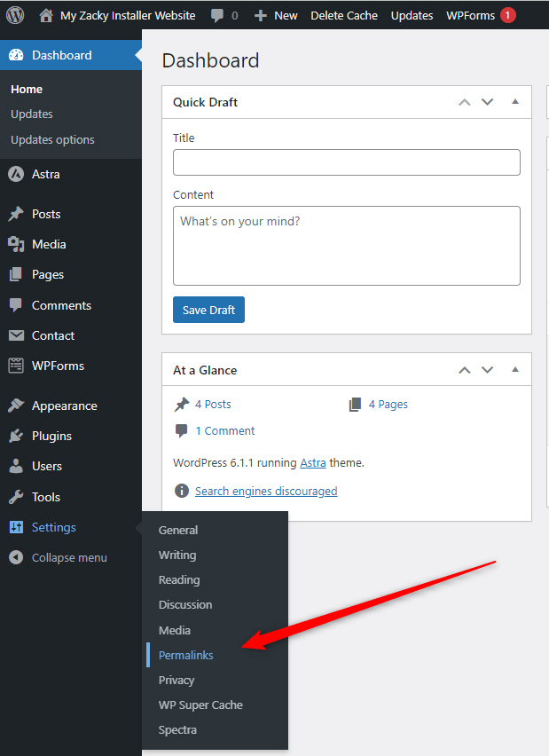
Task: Click the Tools wrench icon
Action: pos(16,497)
